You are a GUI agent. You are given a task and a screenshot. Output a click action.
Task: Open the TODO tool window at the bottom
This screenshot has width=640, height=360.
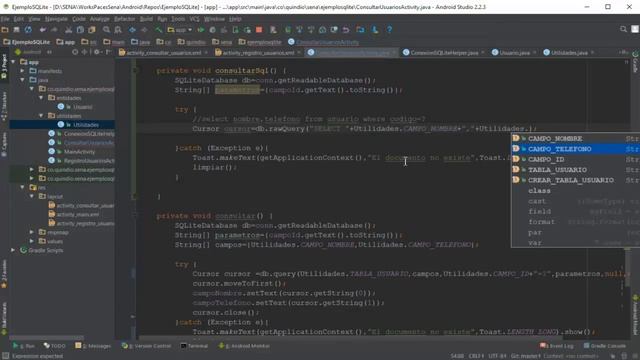click(x=55, y=346)
